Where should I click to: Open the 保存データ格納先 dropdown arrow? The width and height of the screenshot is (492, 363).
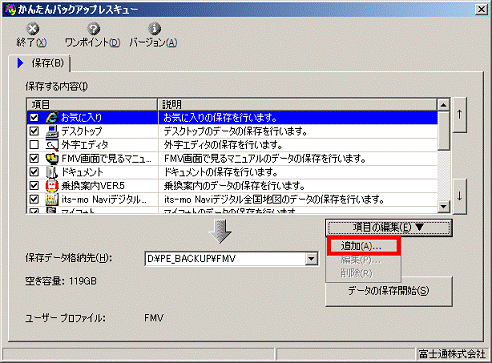(311, 258)
